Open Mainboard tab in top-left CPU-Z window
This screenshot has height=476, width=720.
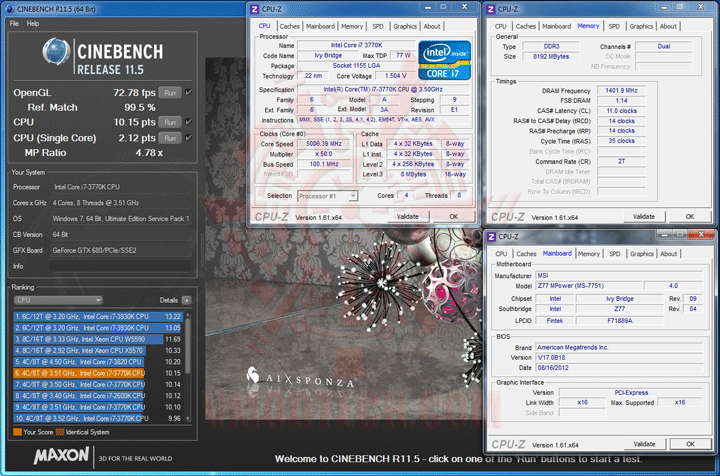click(x=320, y=26)
